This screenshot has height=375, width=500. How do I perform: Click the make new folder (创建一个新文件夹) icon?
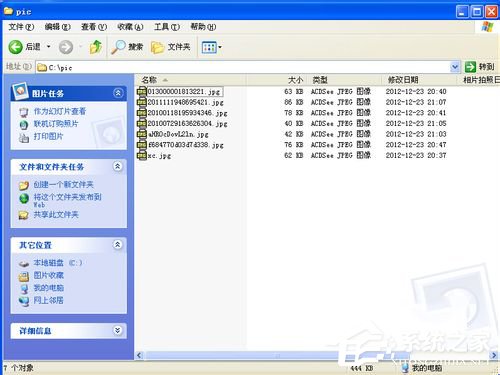click(23, 185)
